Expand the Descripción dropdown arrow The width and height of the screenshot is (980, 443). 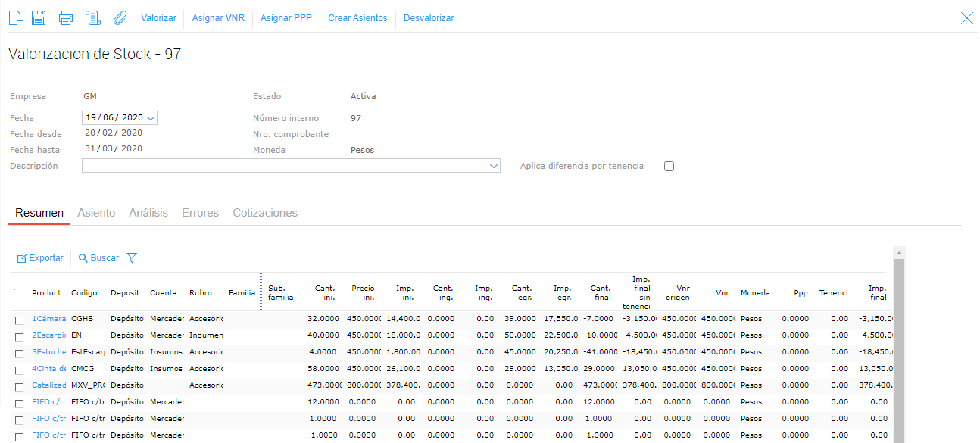pyautogui.click(x=494, y=166)
